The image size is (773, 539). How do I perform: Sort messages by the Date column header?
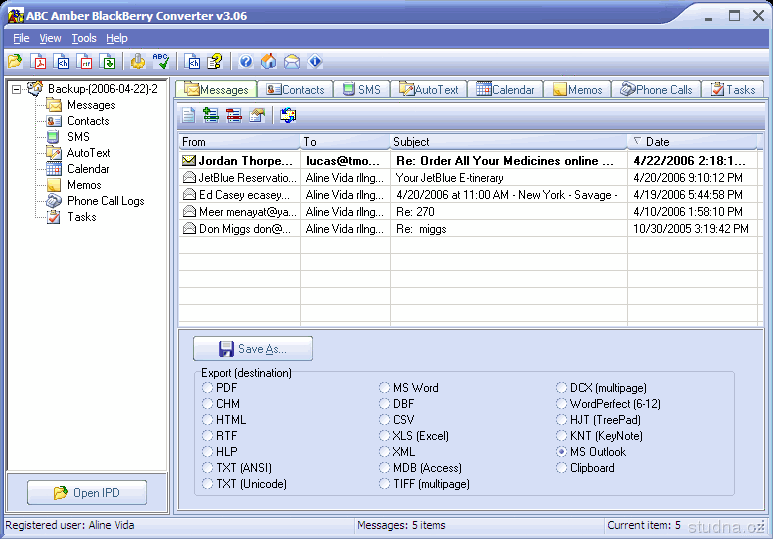690,142
